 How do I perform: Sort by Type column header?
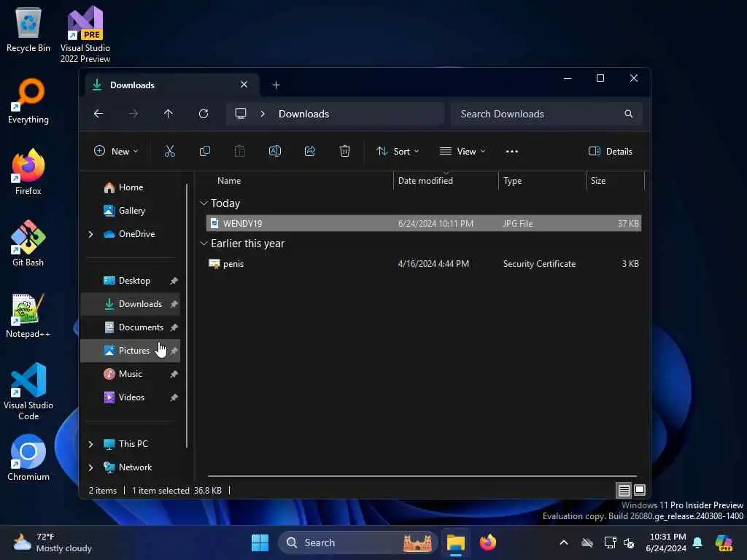[x=542, y=181]
